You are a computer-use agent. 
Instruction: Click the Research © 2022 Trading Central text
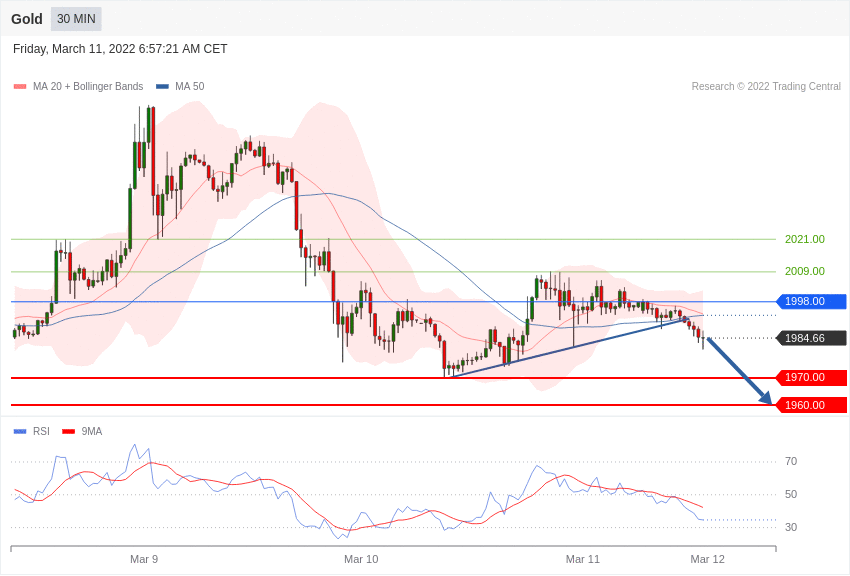(766, 86)
